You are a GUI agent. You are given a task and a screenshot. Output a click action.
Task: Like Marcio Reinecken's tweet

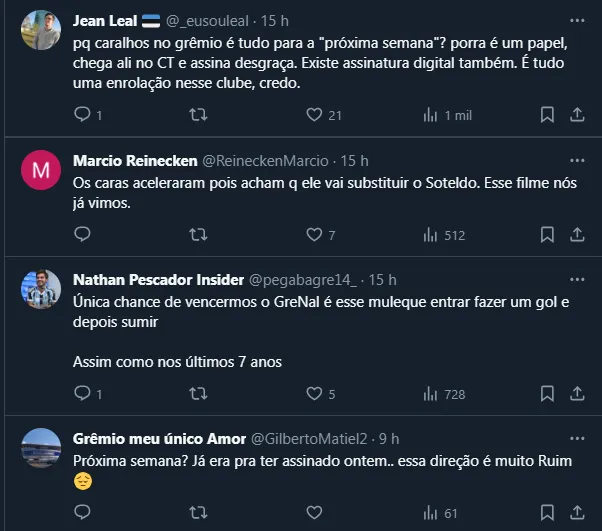(x=314, y=235)
